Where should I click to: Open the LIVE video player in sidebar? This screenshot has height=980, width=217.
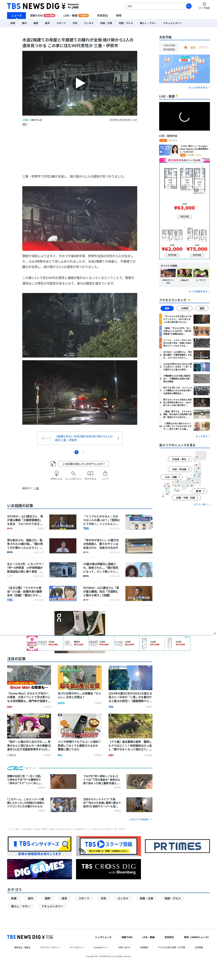(x=184, y=116)
